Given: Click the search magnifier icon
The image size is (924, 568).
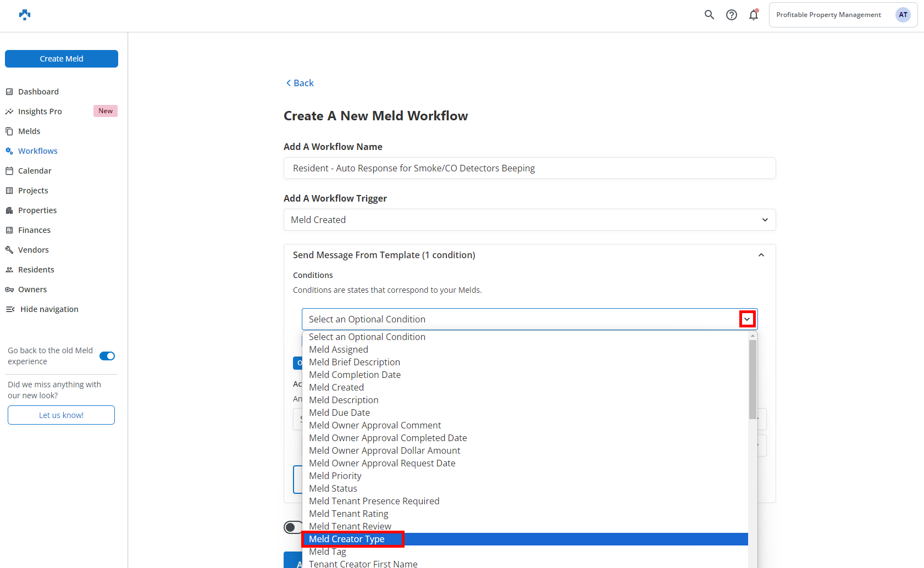Looking at the screenshot, I should (x=709, y=15).
